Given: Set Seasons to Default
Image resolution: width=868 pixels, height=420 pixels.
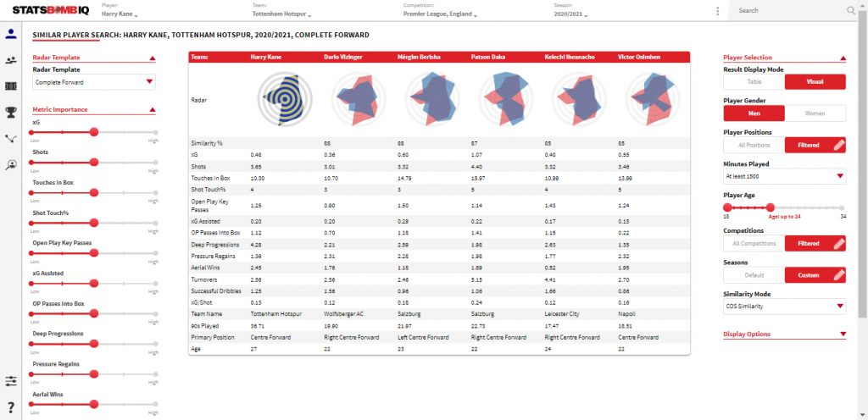Looking at the screenshot, I should point(754,275).
